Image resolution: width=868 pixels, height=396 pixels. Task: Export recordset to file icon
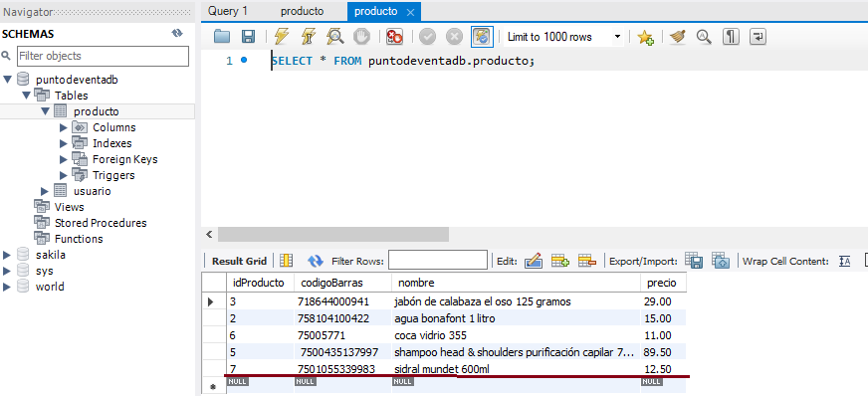[694, 261]
